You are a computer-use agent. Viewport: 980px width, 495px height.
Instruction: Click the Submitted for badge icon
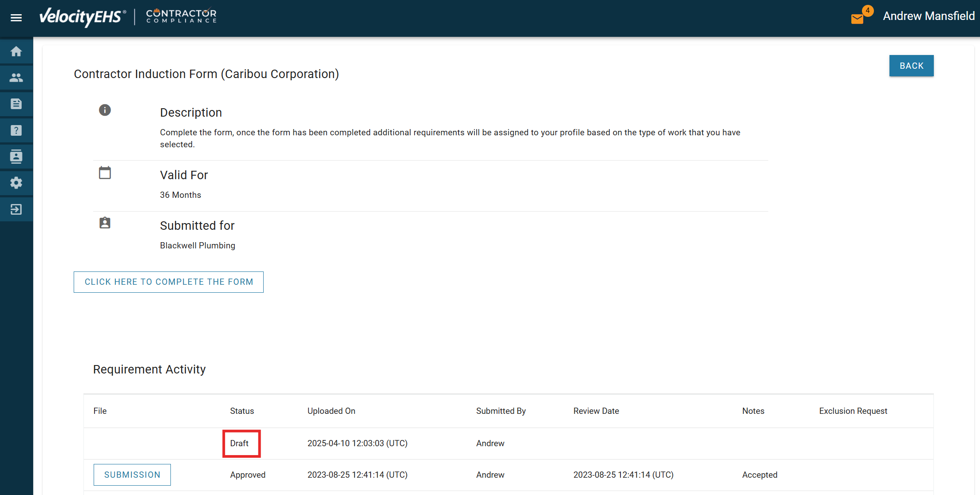(105, 223)
